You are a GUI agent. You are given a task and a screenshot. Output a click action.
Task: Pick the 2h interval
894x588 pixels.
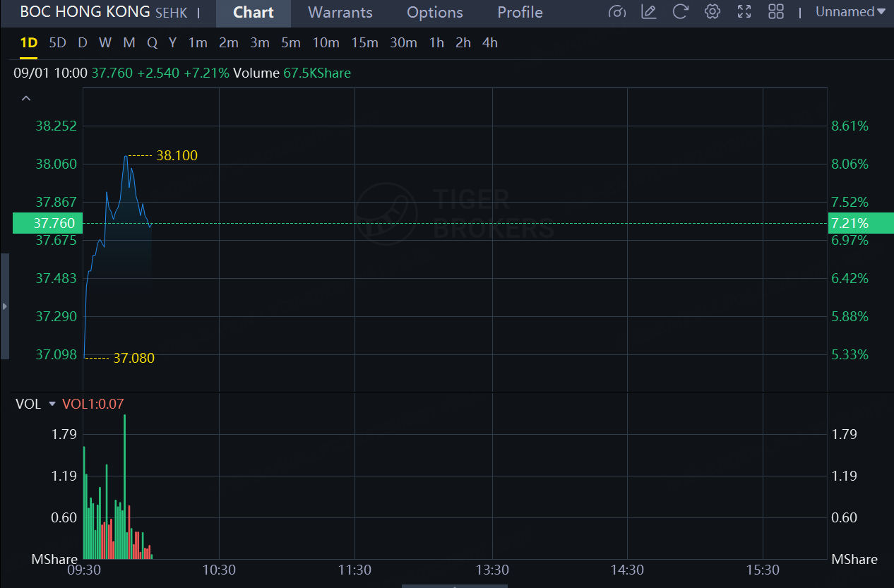tap(463, 43)
